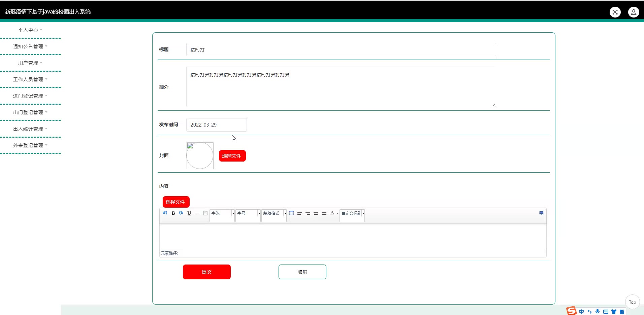644x315 pixels.
Task: Expand the 外来登记管理 sidebar menu
Action: [30, 145]
